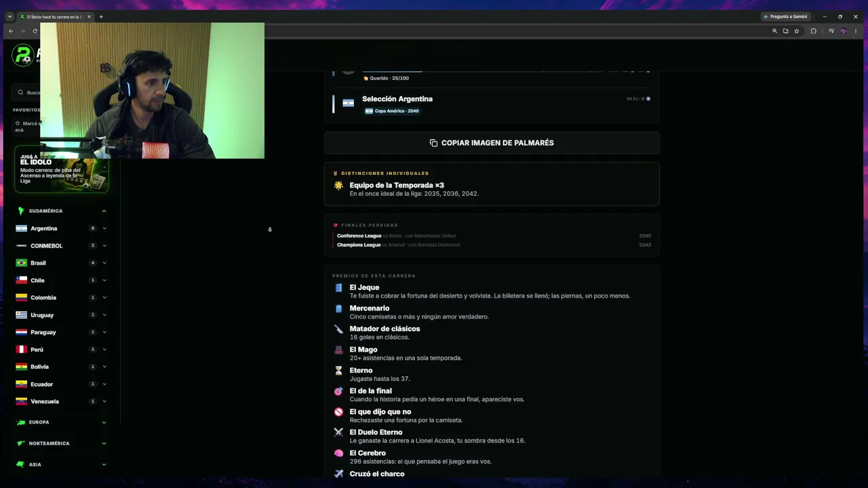The height and width of the screenshot is (488, 868).
Task: Expand the Colombia leagues list
Action: coord(104,298)
